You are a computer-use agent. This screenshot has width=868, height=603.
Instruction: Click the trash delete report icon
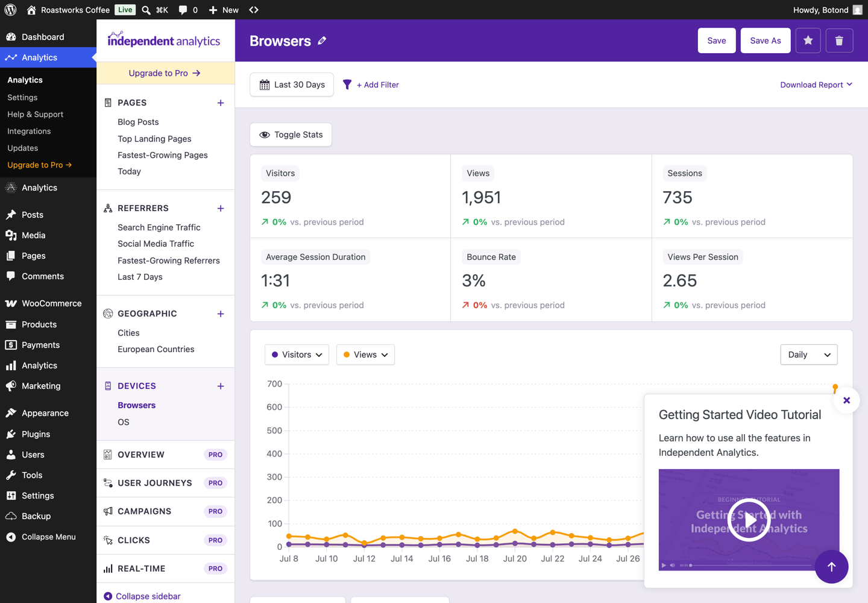tap(839, 40)
